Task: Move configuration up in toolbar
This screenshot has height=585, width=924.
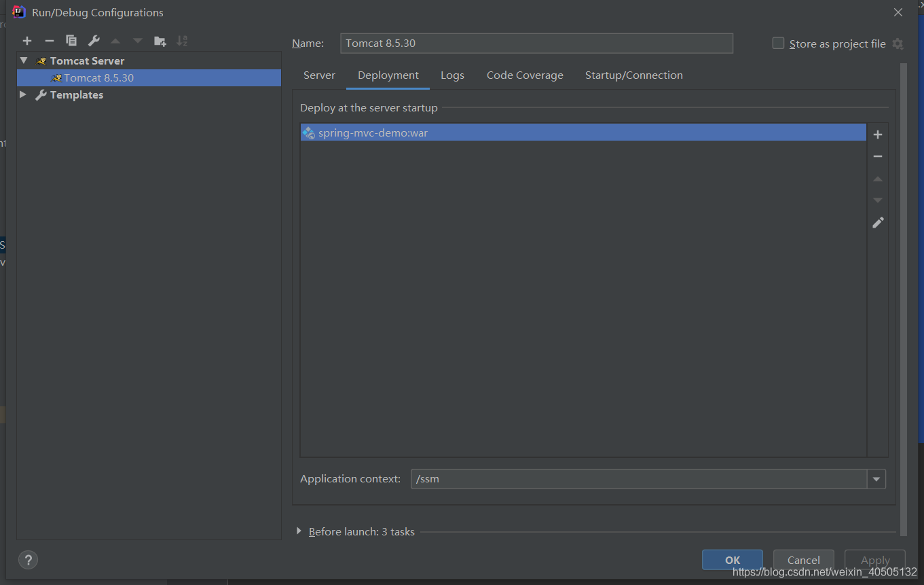Action: pyautogui.click(x=115, y=41)
